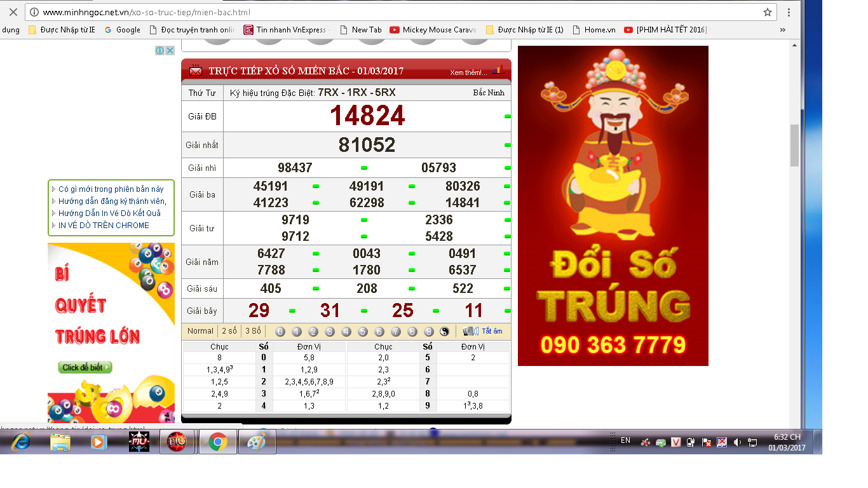Viewport: 868px width, 488px height.
Task: Open the Mickey Mouse Caravan bookmark
Action: click(x=433, y=30)
